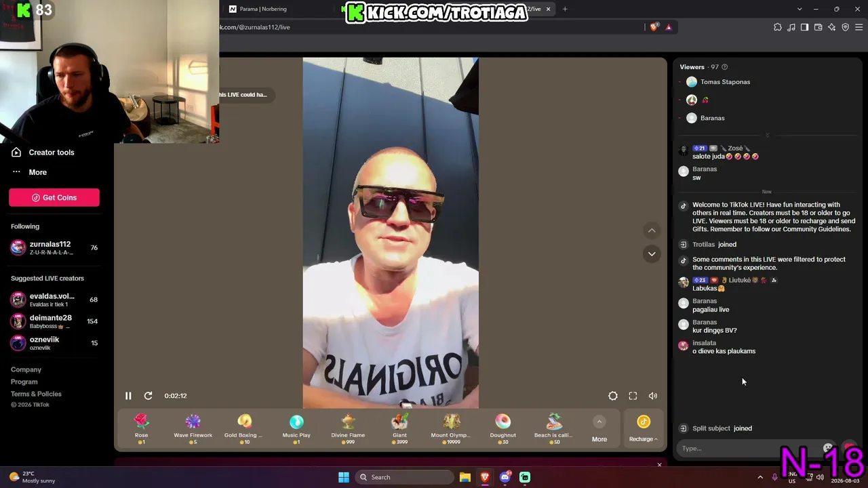Open the media control music note icon
Viewport: 868px width, 488px height.
791,27
